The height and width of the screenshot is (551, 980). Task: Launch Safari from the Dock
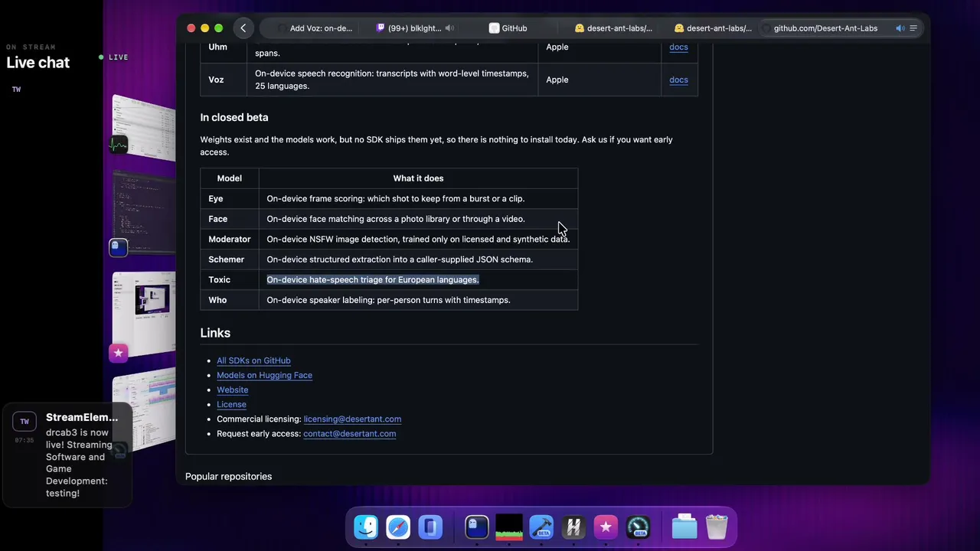398,527
